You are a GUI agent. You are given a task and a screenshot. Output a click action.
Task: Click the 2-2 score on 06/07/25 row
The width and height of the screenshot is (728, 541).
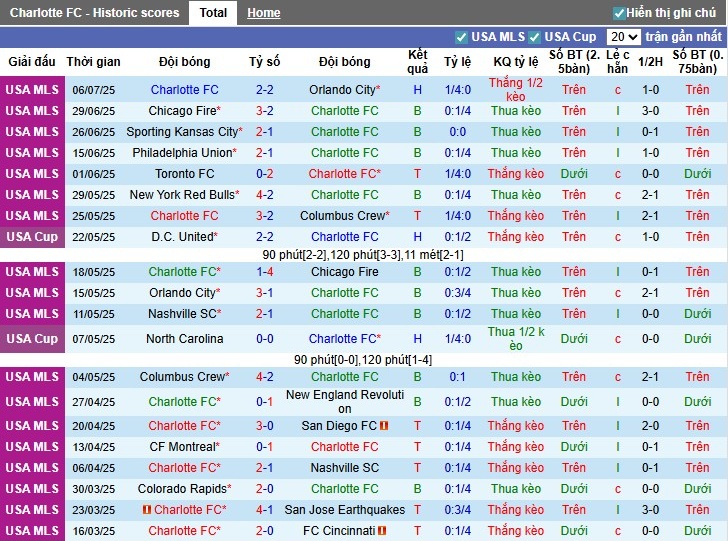tap(265, 90)
